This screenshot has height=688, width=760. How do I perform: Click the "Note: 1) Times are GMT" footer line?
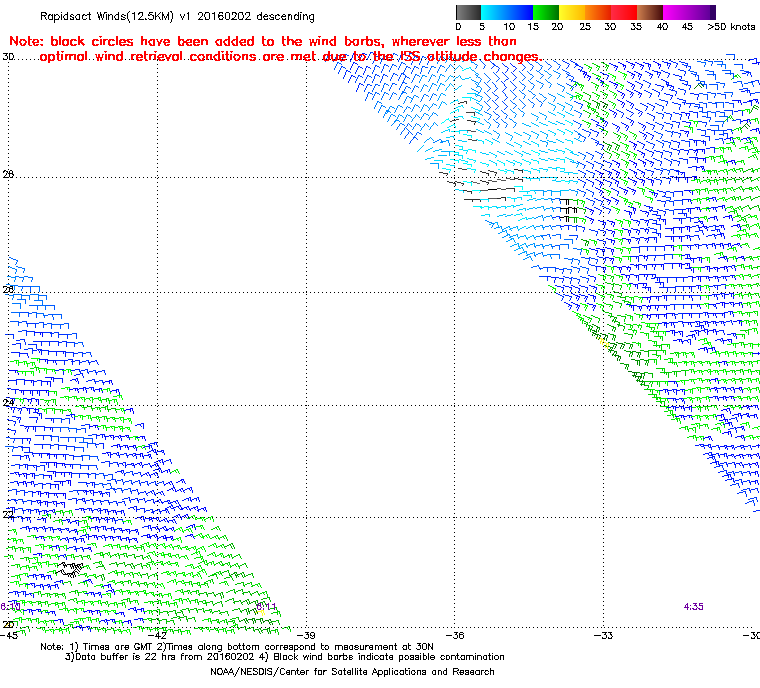point(237,647)
